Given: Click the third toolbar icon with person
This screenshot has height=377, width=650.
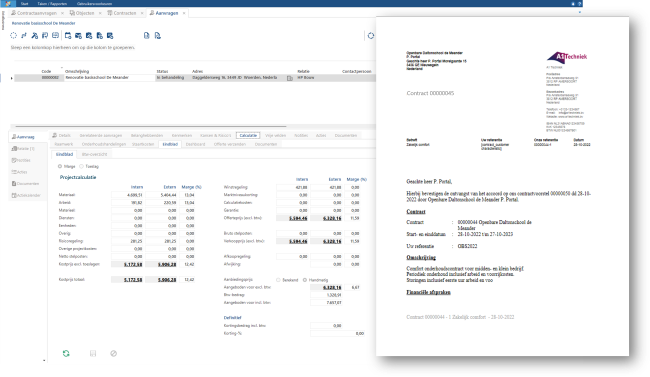Looking at the screenshot, I should 35,36.
